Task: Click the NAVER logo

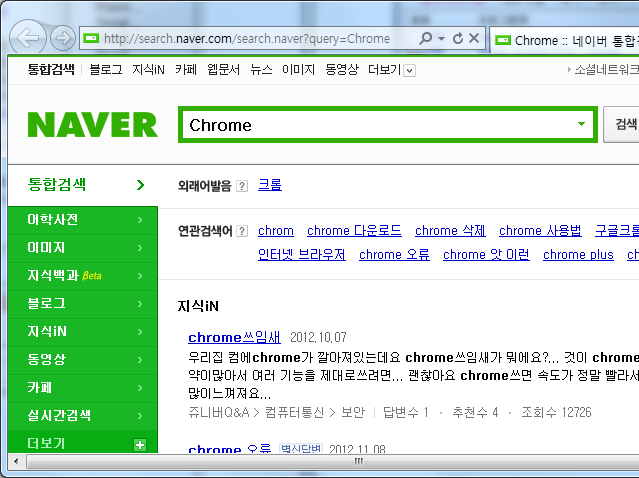Action: click(93, 125)
